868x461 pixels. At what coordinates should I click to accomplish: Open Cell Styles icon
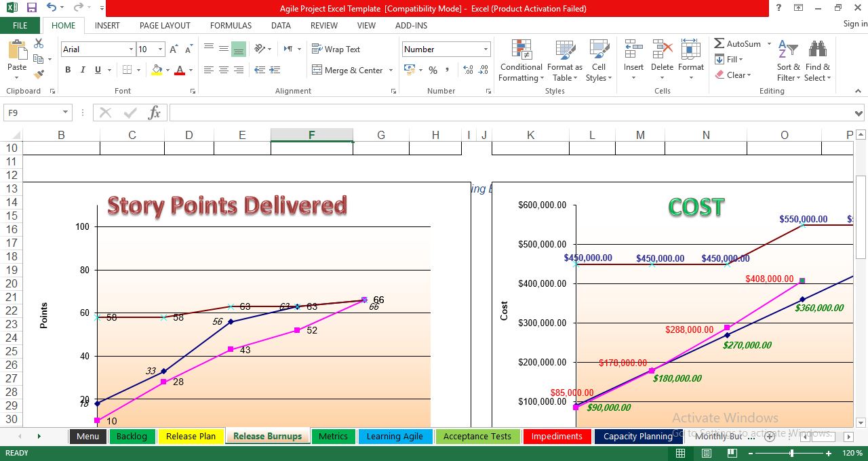pos(599,50)
